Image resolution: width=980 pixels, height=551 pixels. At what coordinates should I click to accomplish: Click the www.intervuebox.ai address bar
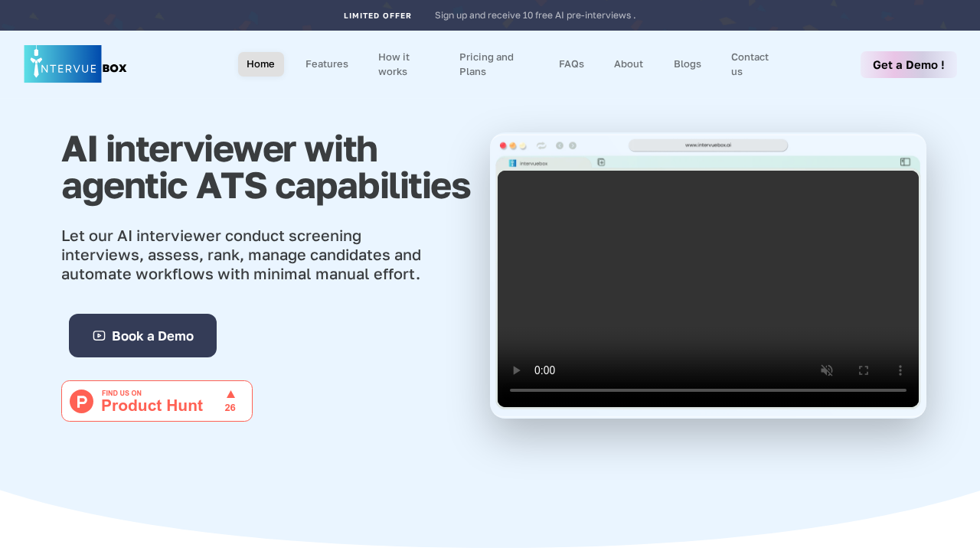point(708,145)
